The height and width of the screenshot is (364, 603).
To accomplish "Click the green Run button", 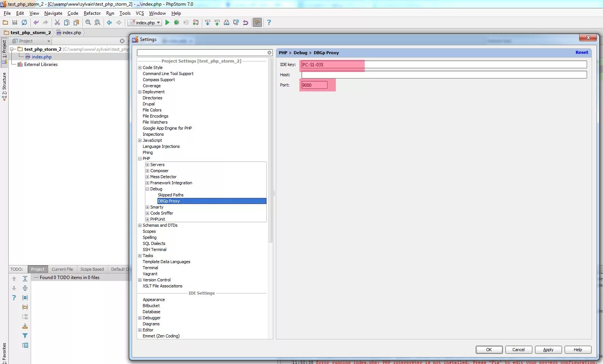I will pyautogui.click(x=167, y=23).
